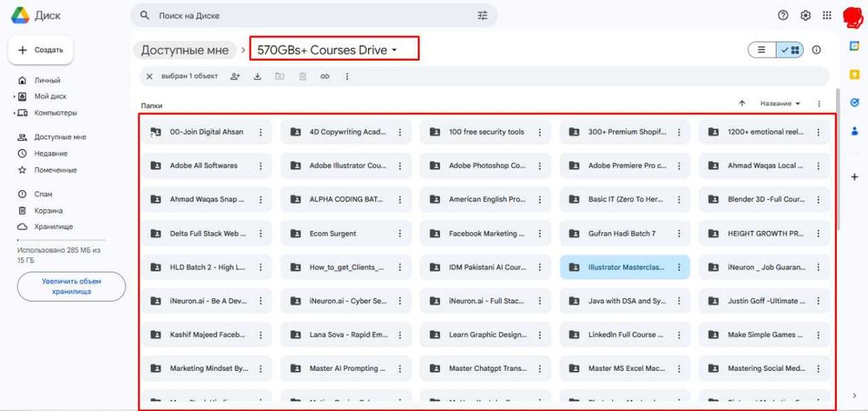The height and width of the screenshot is (411, 868).
Task: Open Google Keep side panel icon
Action: [854, 74]
